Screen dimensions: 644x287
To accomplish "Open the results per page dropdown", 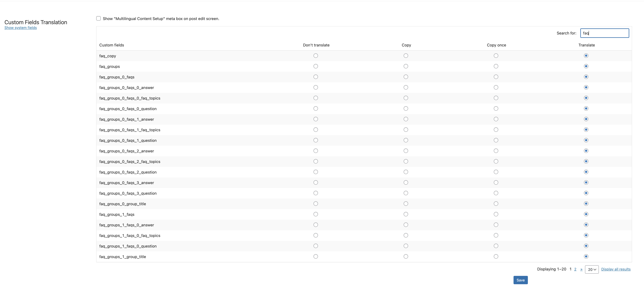I will pyautogui.click(x=592, y=269).
